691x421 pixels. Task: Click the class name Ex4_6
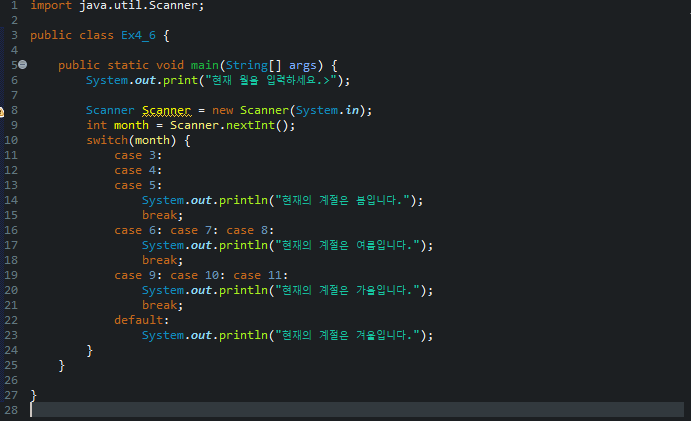pos(138,35)
